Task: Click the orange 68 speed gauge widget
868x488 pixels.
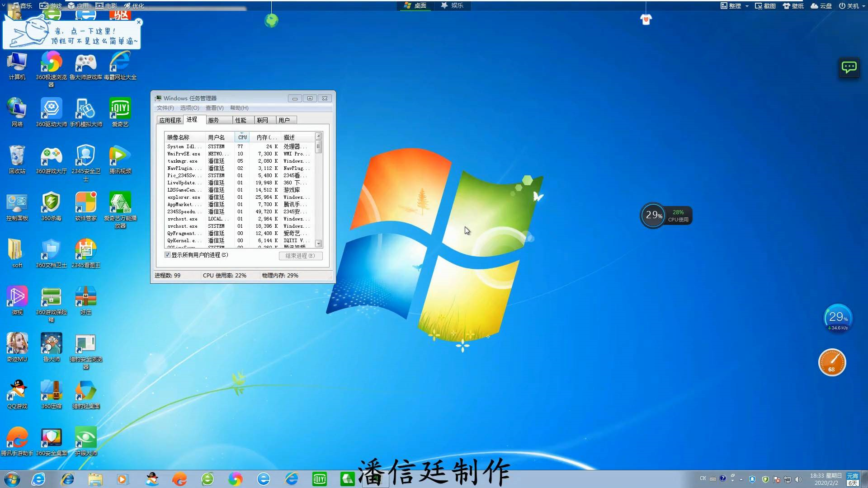Action: click(832, 362)
